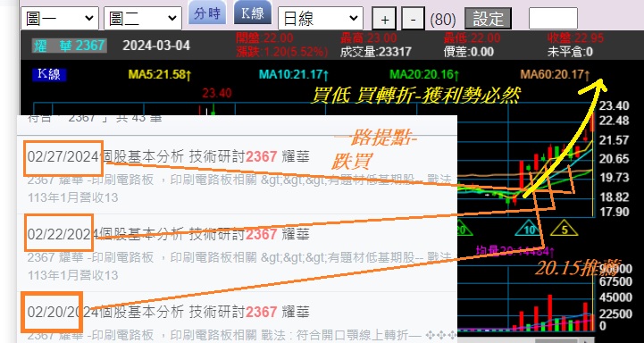Viewport: 644px width, 343px height.
Task: Open the 圖一 chart dropdown
Action: tap(60, 19)
